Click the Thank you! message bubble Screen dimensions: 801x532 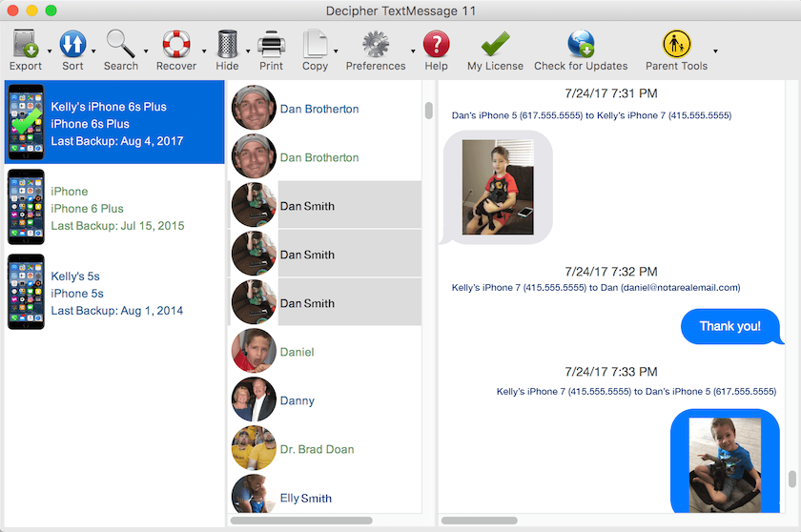(729, 327)
